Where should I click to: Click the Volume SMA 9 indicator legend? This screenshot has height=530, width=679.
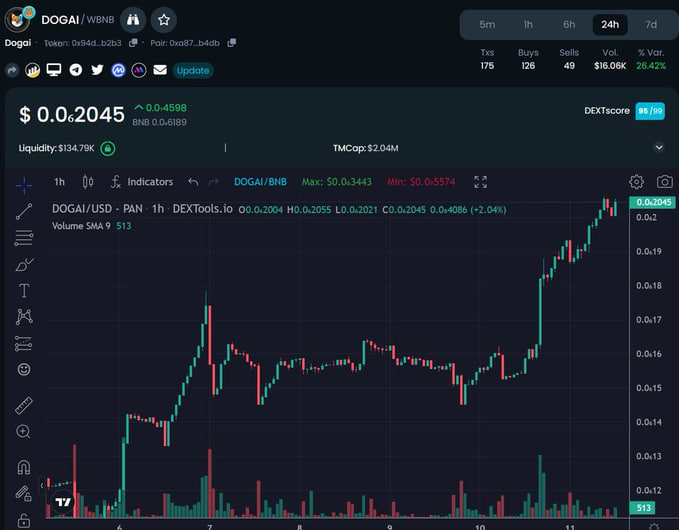pyautogui.click(x=91, y=226)
